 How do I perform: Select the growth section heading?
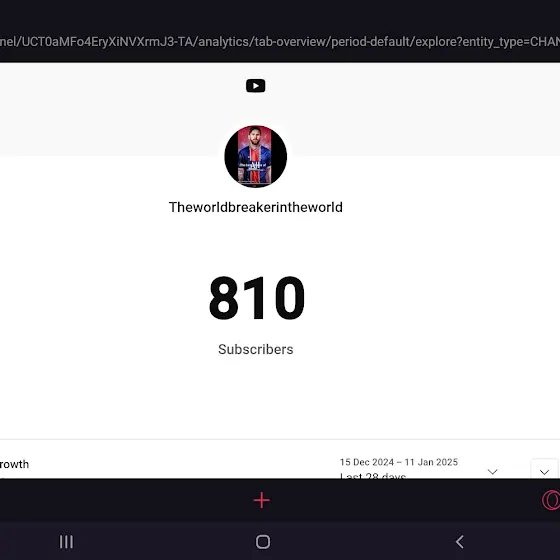coord(14,464)
